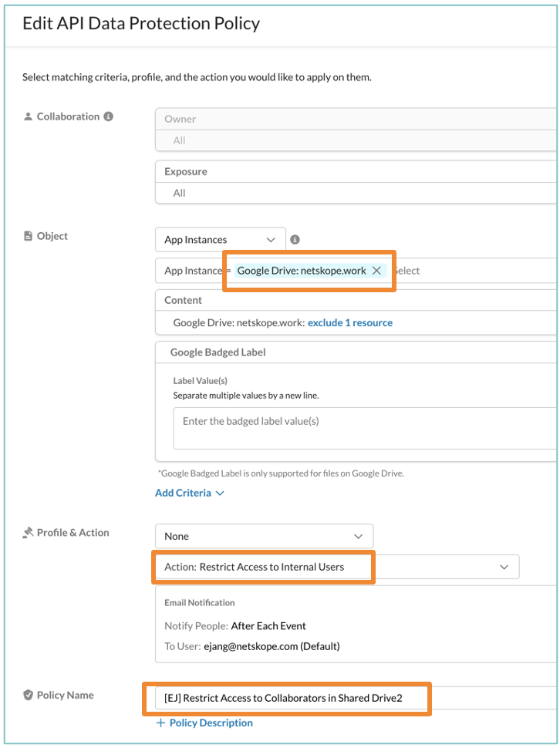Open the App Instances criteria dropdown
Screen dimensions: 560x748
click(x=220, y=239)
